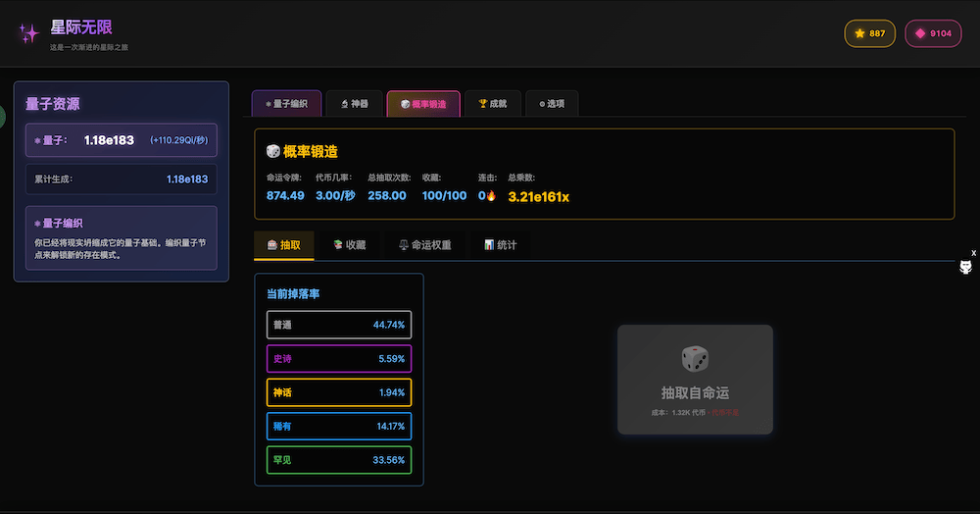Click the dice icon beside 概率锻造 heading
The image size is (980, 514).
273,152
